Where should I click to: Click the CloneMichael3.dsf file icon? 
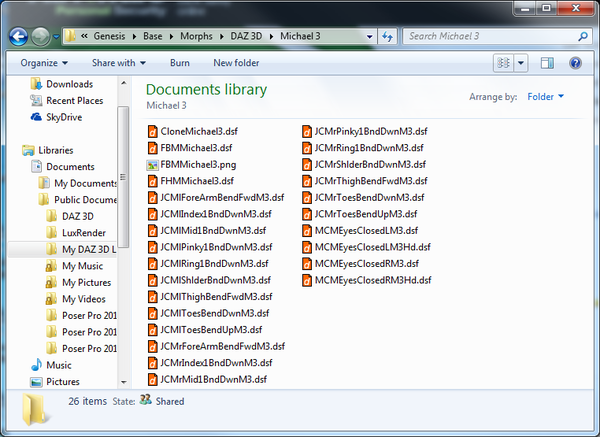pos(152,132)
